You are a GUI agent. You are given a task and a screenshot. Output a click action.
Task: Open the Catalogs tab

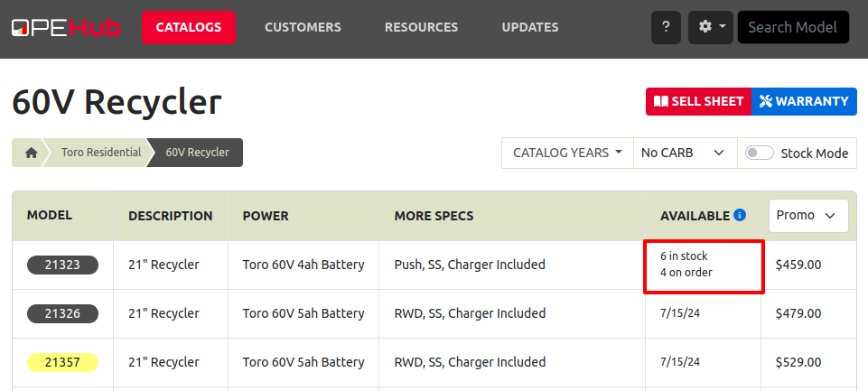click(189, 27)
